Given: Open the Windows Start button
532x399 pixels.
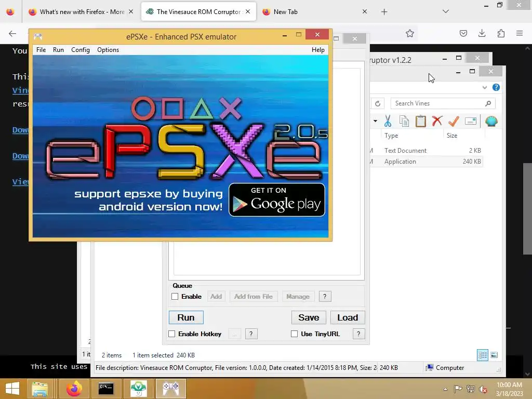Looking at the screenshot, I should tap(12, 389).
